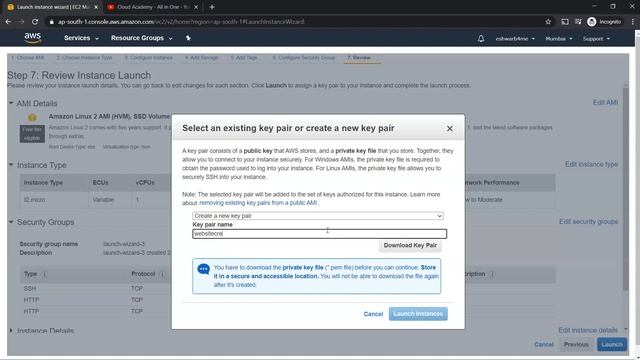Collapse the Security Groups section

coord(11,222)
